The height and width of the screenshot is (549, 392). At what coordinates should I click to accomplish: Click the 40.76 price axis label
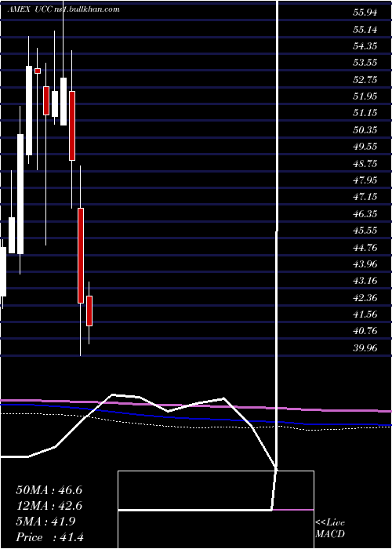coord(365,330)
